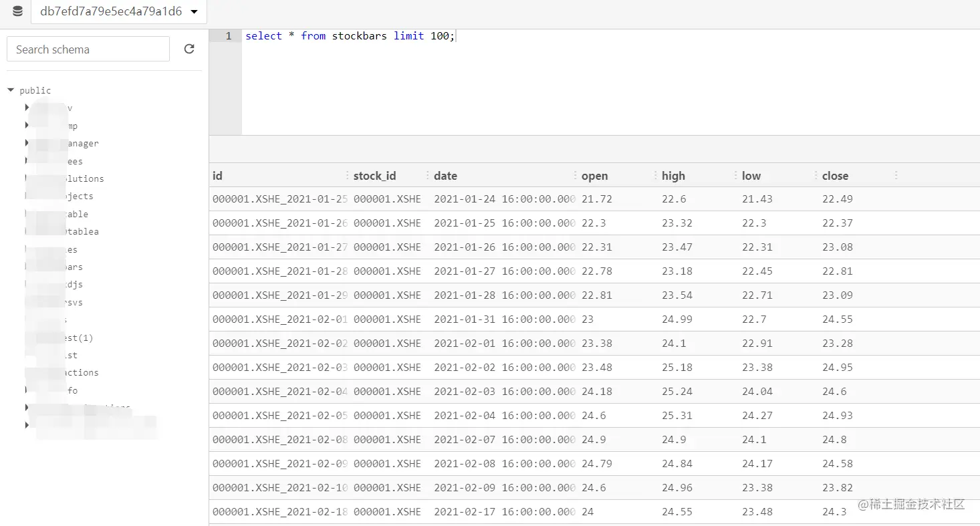
Task: Sort by the close column header
Action: point(835,176)
